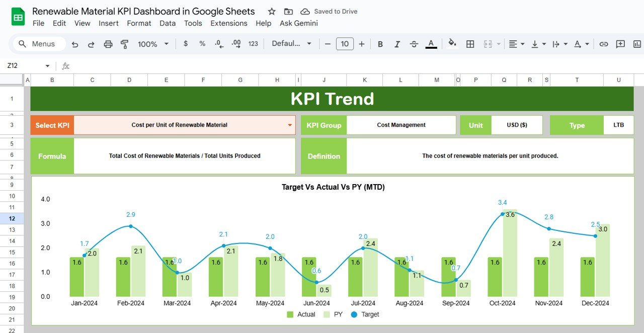Insert a comment
644x333 pixels.
[x=620, y=44]
